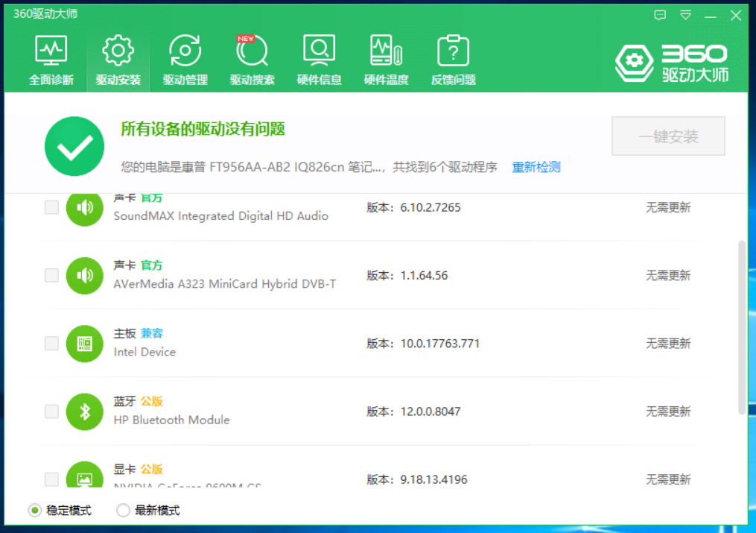Screen dimensions: 756x533
Task: Click the feedback chat icon in title bar
Action: [660, 16]
